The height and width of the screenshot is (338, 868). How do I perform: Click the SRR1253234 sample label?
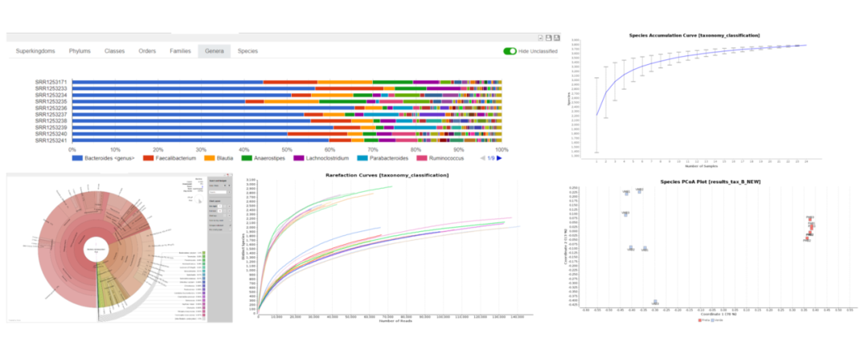point(51,96)
